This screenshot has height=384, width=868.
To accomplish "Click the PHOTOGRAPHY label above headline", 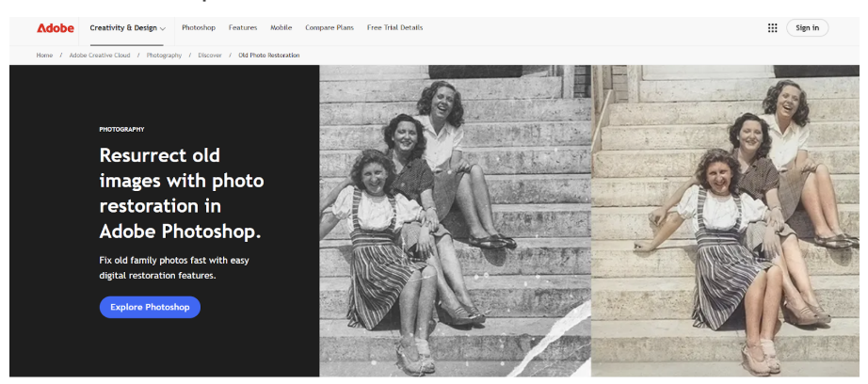I will pyautogui.click(x=121, y=129).
